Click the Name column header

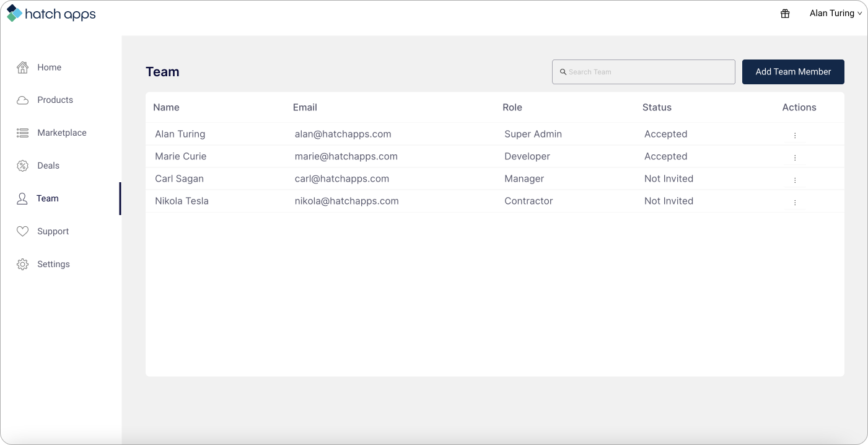tap(166, 108)
